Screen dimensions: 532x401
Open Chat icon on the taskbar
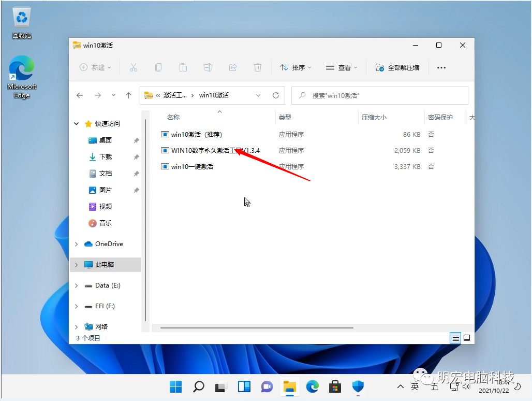coord(267,386)
